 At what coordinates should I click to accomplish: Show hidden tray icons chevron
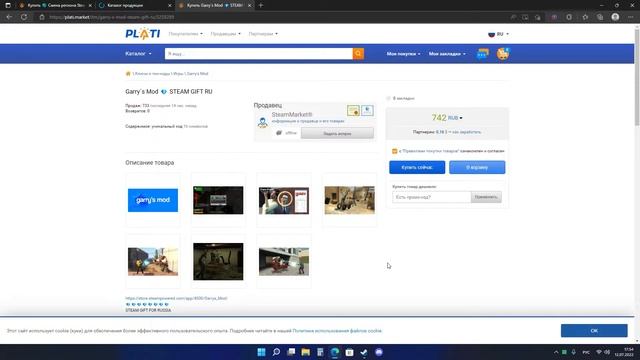[x=556, y=352]
